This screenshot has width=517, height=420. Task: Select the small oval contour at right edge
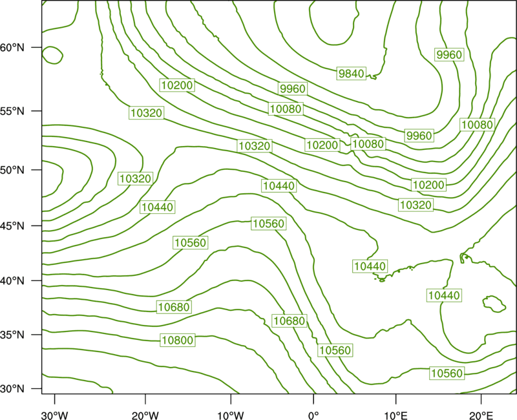(x=494, y=304)
